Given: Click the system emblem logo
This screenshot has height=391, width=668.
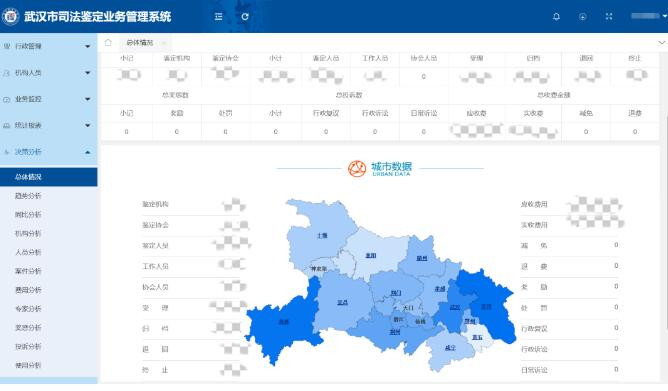Looking at the screenshot, I should click(10, 16).
